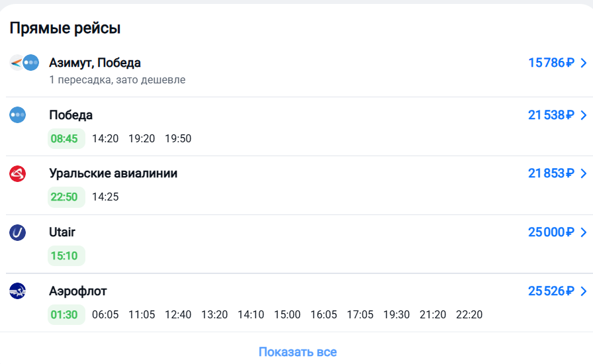
Task: Expand Аэрофлот offer chevron next to 25 526₽
Action: click(x=583, y=291)
